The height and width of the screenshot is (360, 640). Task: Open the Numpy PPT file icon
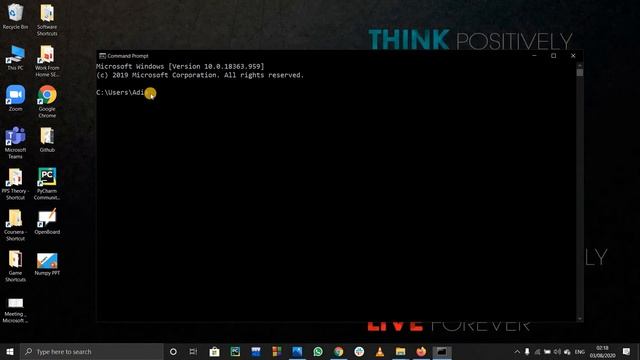(47, 264)
